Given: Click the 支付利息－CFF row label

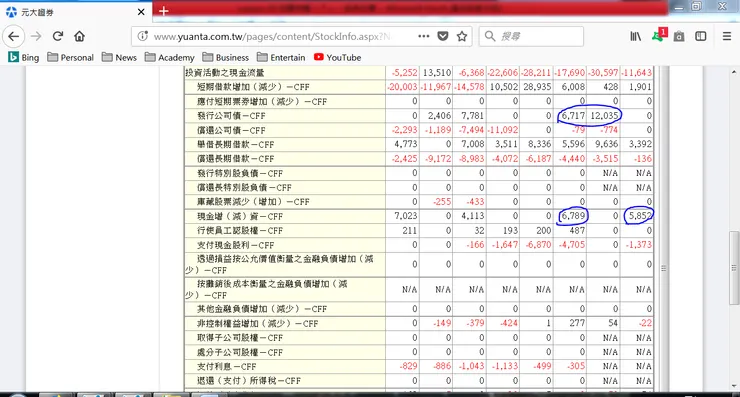Looking at the screenshot, I should click(x=227, y=367).
